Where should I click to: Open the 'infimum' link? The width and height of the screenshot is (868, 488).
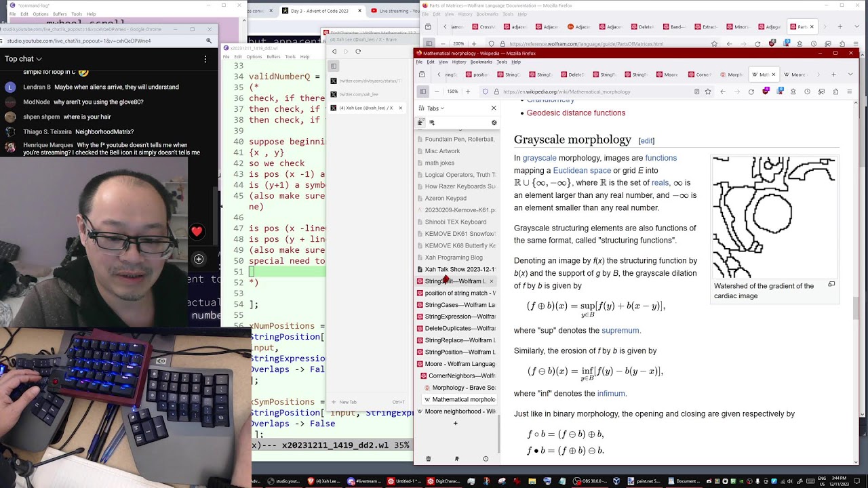click(611, 393)
